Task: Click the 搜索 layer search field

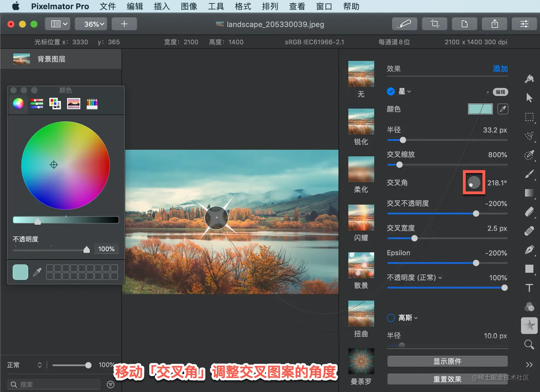Action: point(54,384)
